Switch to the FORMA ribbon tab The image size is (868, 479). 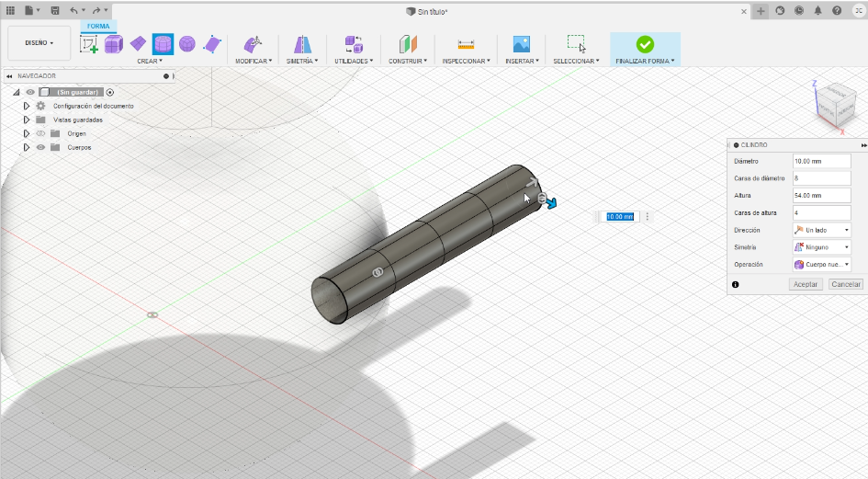click(98, 26)
